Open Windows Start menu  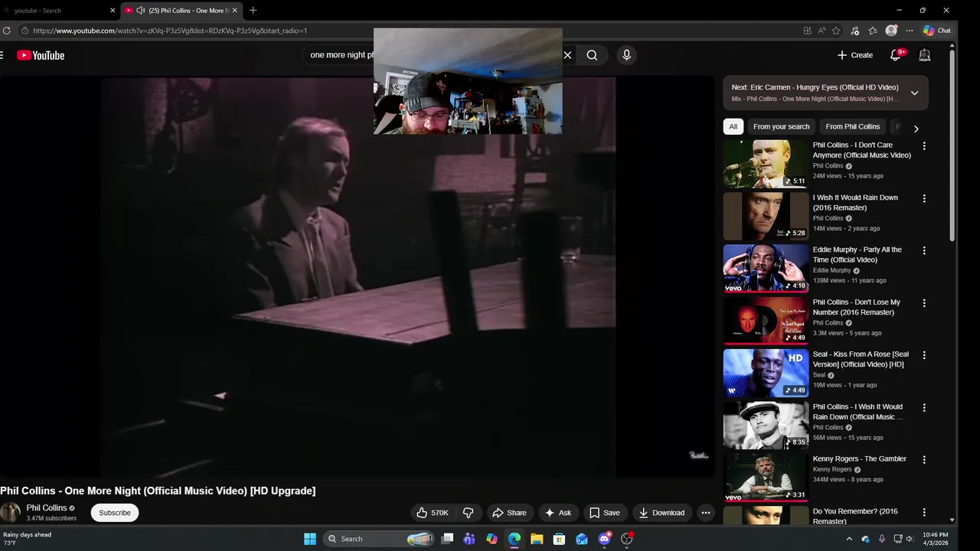coord(310,539)
